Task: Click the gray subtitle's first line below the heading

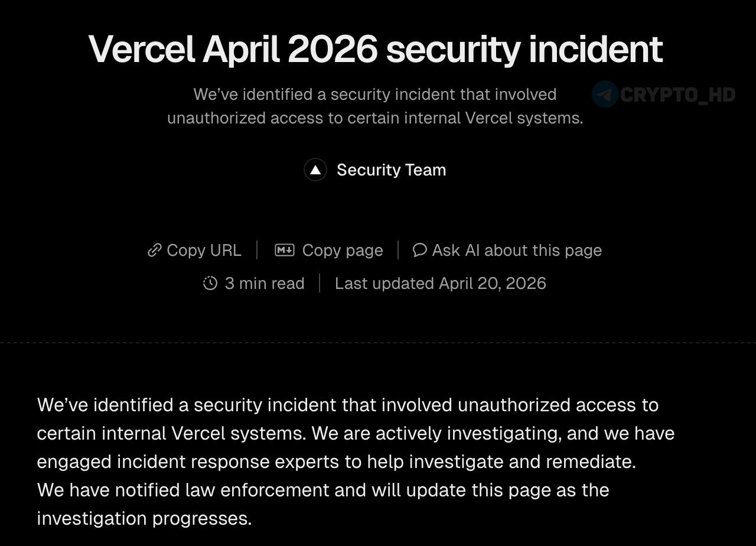Action: pos(374,95)
